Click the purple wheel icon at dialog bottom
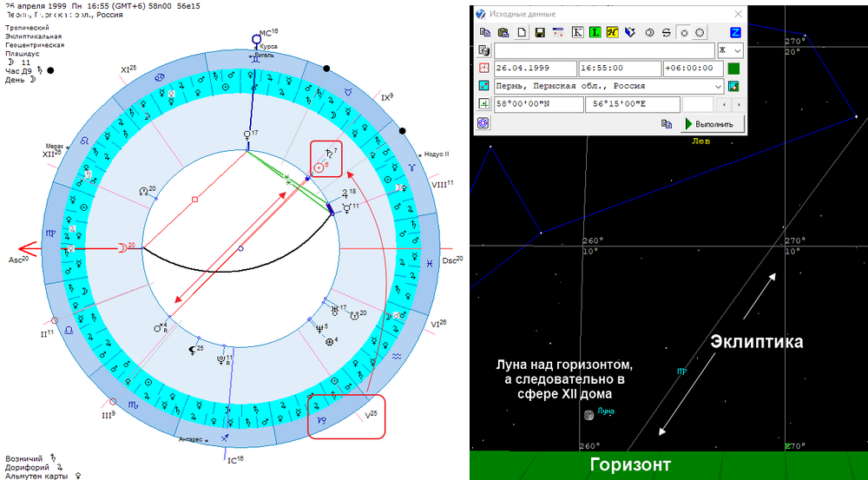Screen dimensions: 868x480 [483, 123]
